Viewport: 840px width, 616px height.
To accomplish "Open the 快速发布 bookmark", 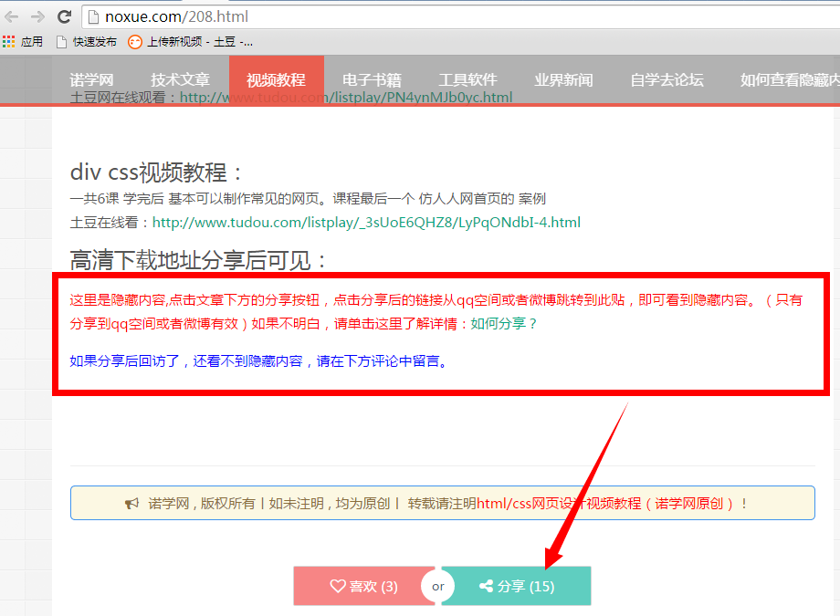I will (x=86, y=42).
